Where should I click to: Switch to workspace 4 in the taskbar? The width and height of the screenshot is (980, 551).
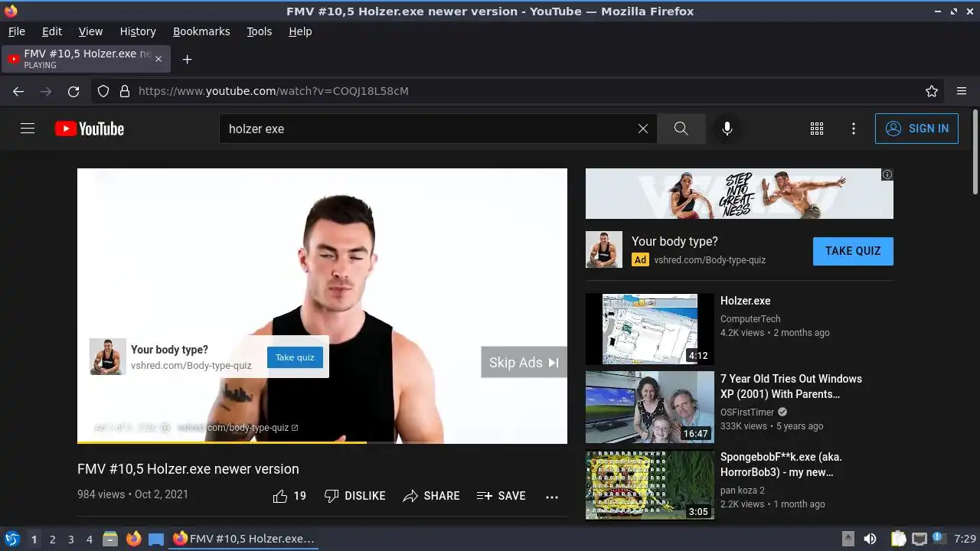[x=89, y=539]
